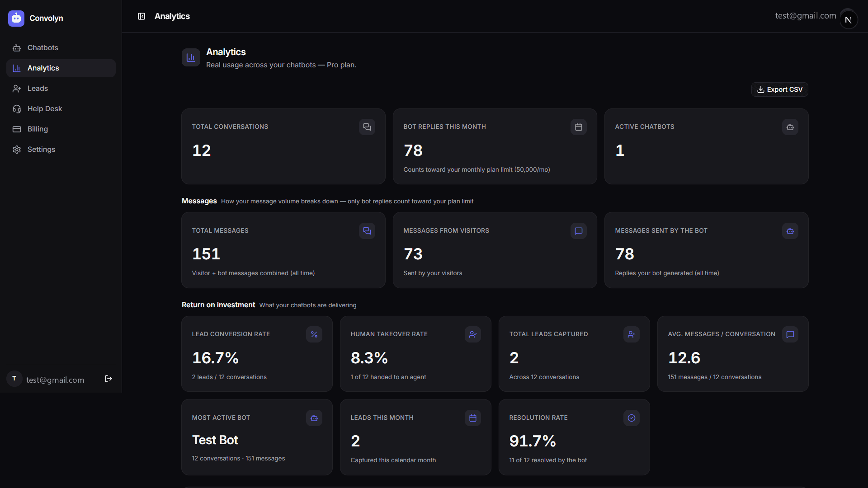The width and height of the screenshot is (868, 488).
Task: Open the Chatbots sidebar item
Action: coord(61,48)
